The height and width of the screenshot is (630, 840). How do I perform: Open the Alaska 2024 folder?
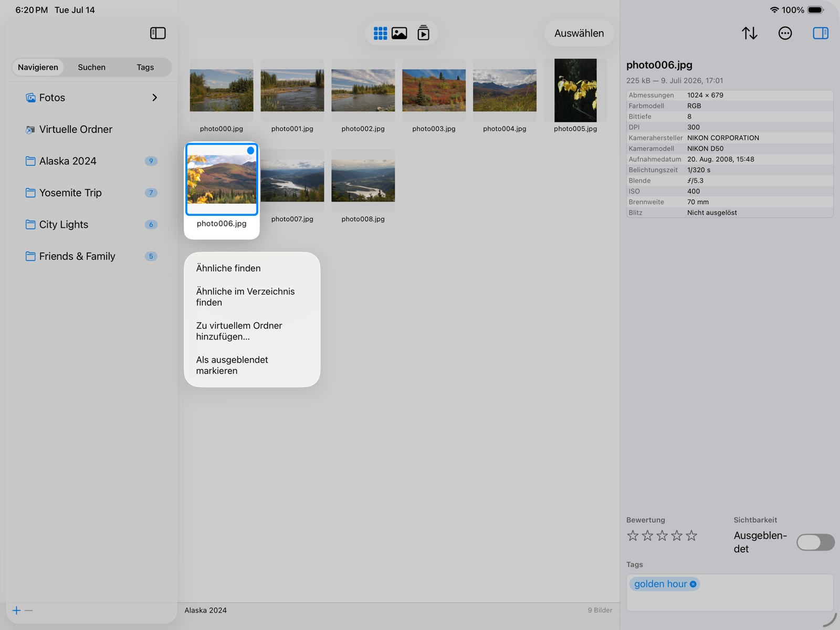(91, 161)
